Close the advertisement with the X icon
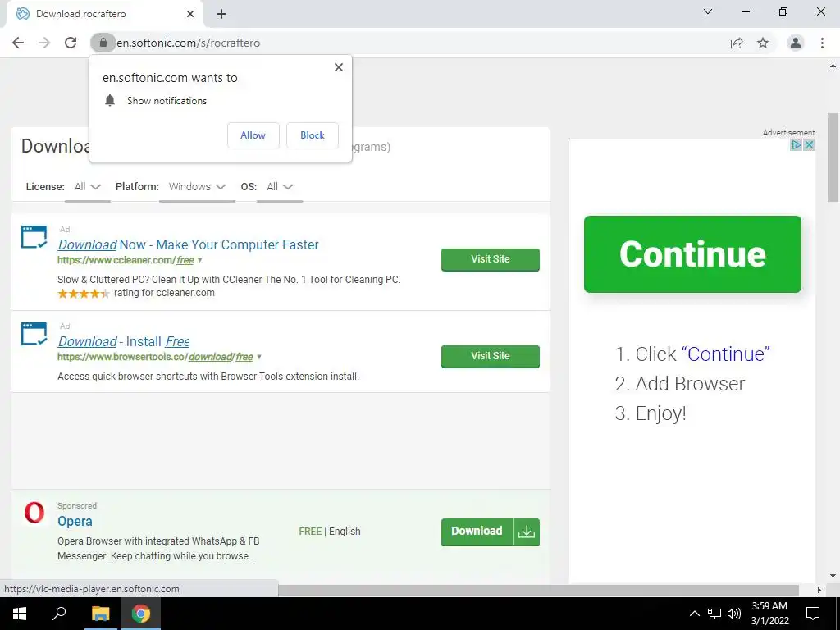The image size is (840, 630). click(809, 144)
